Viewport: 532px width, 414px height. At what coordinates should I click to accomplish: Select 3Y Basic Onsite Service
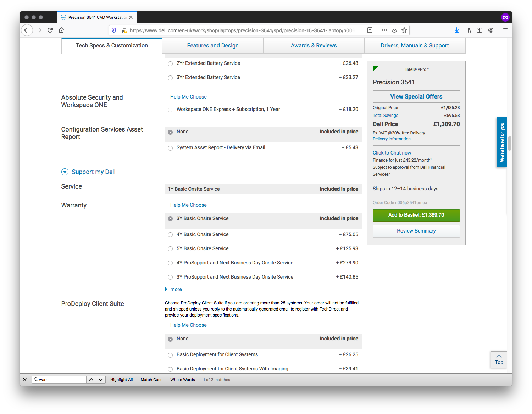coord(170,219)
